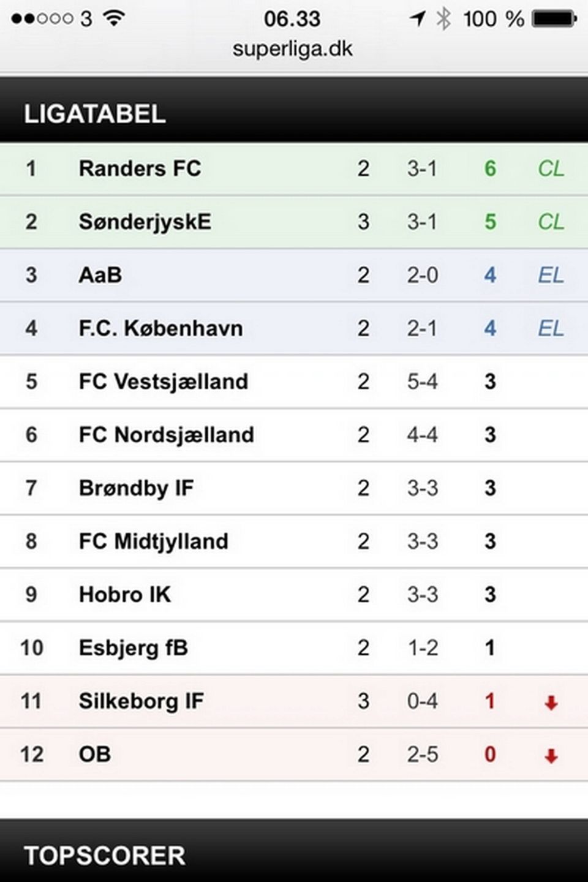Image resolution: width=588 pixels, height=882 pixels.
Task: Open the LIGATABEL section header
Action: (294, 112)
